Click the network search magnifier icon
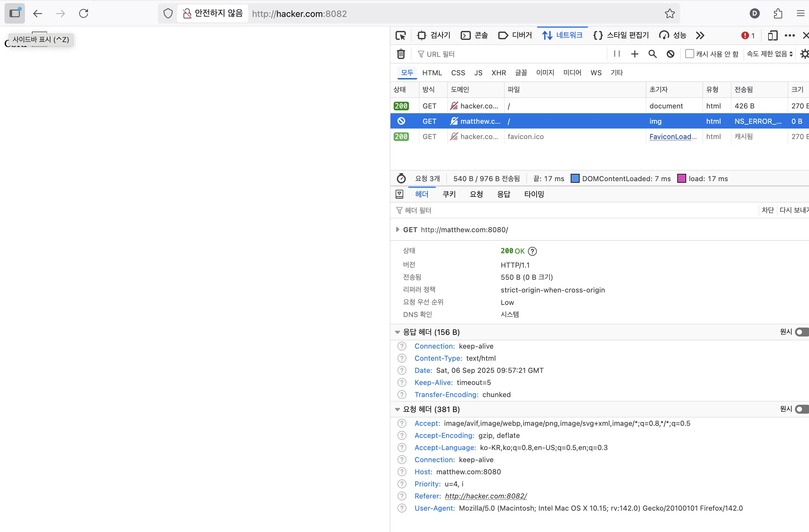Viewport: 809px width, 532px height. pyautogui.click(x=652, y=54)
